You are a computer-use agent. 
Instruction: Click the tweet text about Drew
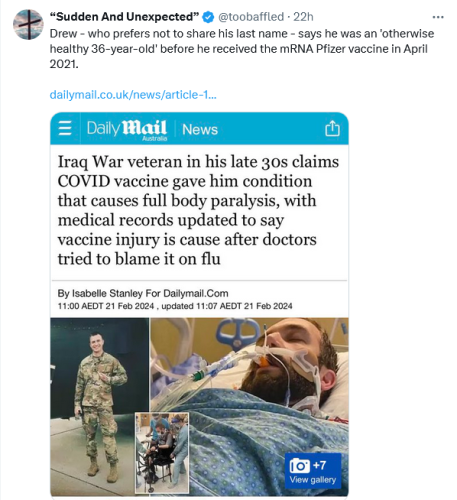point(242,49)
